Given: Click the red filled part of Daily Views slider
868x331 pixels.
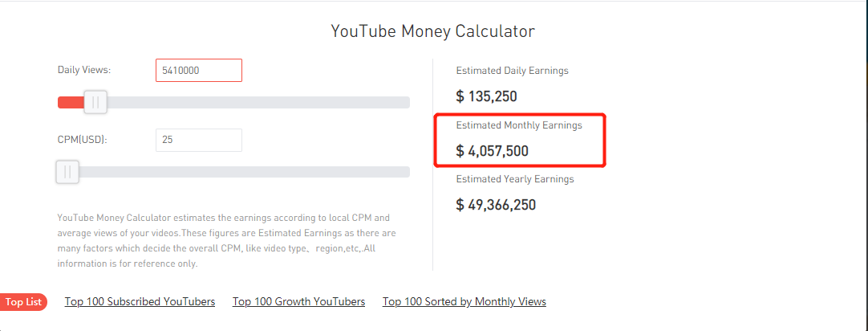Looking at the screenshot, I should tap(71, 102).
